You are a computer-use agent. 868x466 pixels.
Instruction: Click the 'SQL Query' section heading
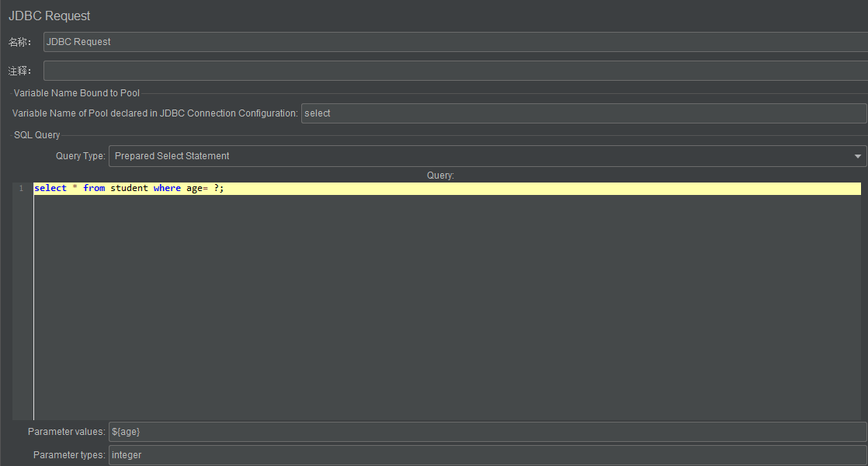tap(36, 135)
